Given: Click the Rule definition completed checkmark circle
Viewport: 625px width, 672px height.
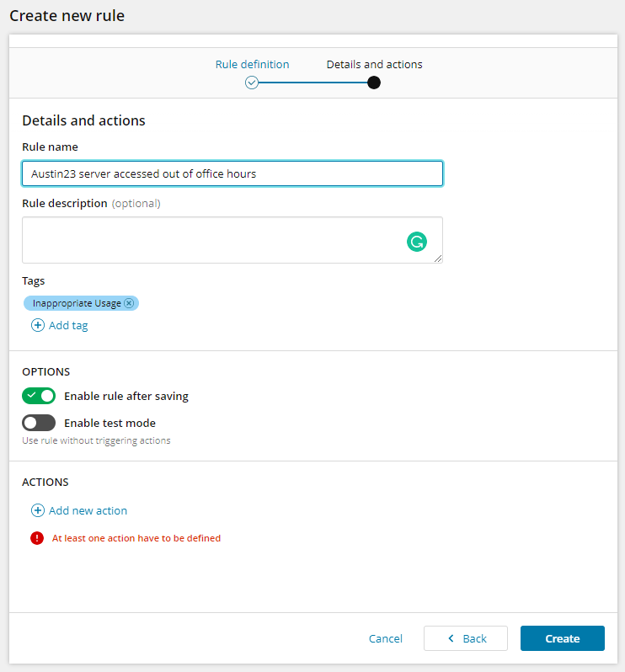Looking at the screenshot, I should point(251,83).
